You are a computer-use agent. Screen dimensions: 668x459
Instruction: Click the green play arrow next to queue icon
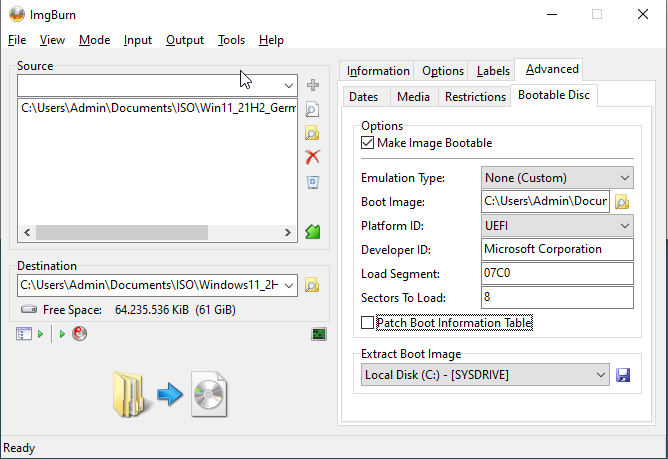click(x=40, y=334)
